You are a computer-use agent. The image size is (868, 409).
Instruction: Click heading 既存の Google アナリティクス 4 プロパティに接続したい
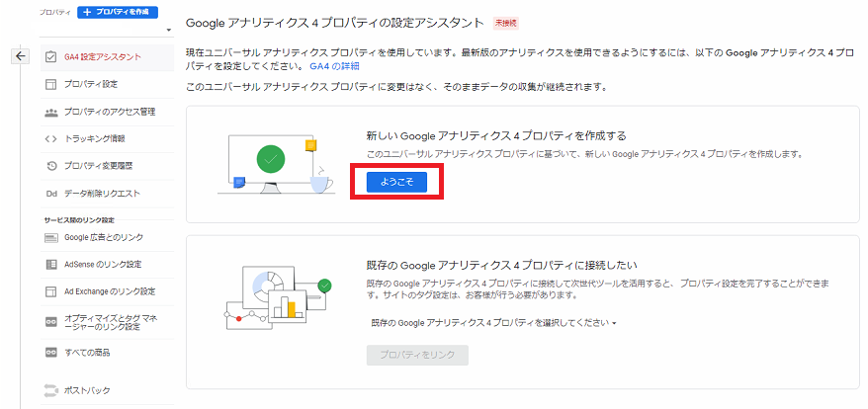pos(502,265)
